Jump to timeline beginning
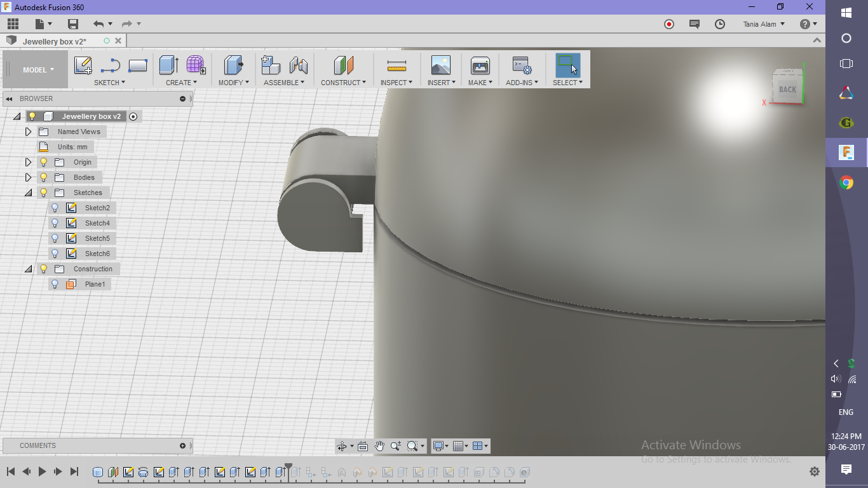 click(11, 471)
